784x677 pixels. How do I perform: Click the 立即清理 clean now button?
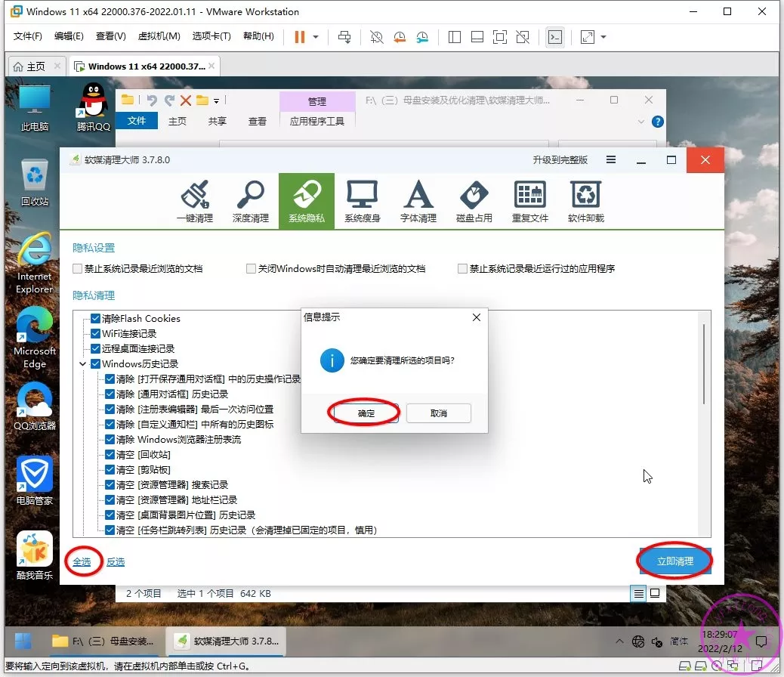pos(674,561)
